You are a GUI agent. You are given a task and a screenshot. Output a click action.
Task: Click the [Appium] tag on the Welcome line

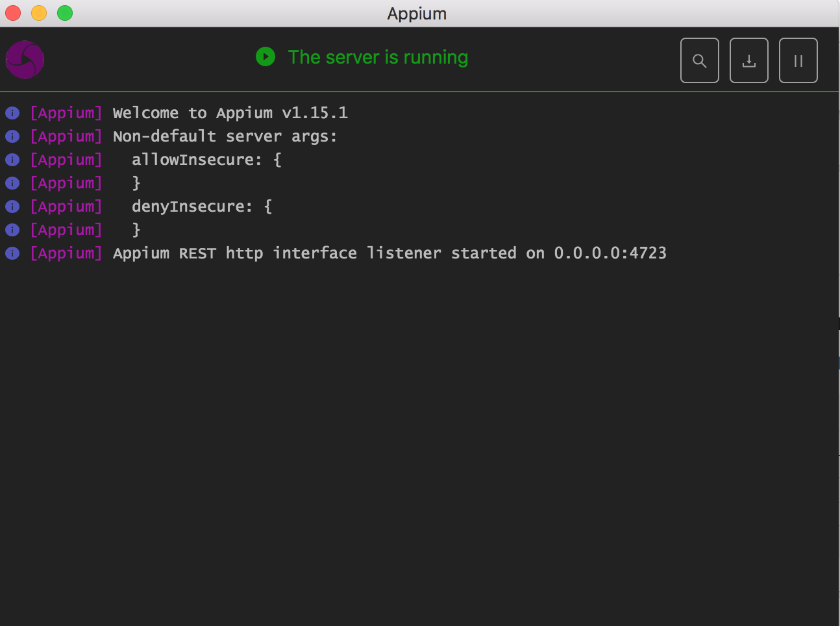click(66, 113)
